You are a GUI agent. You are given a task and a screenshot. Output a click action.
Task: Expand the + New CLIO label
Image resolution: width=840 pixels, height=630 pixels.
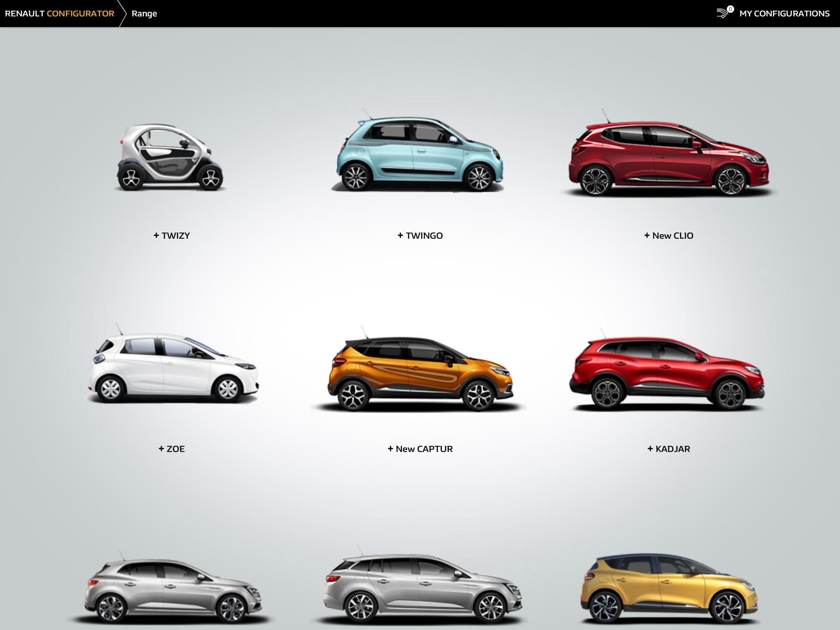pyautogui.click(x=669, y=235)
